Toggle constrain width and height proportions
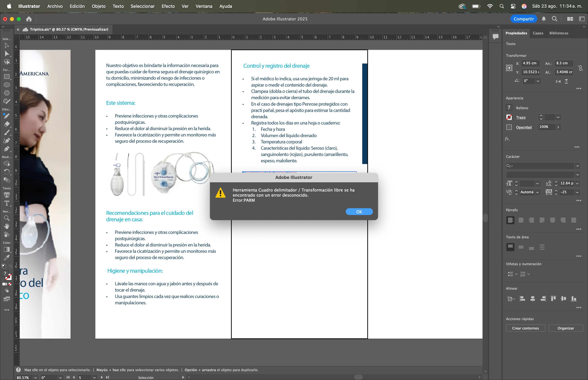The height and width of the screenshot is (380, 588). 580,68
